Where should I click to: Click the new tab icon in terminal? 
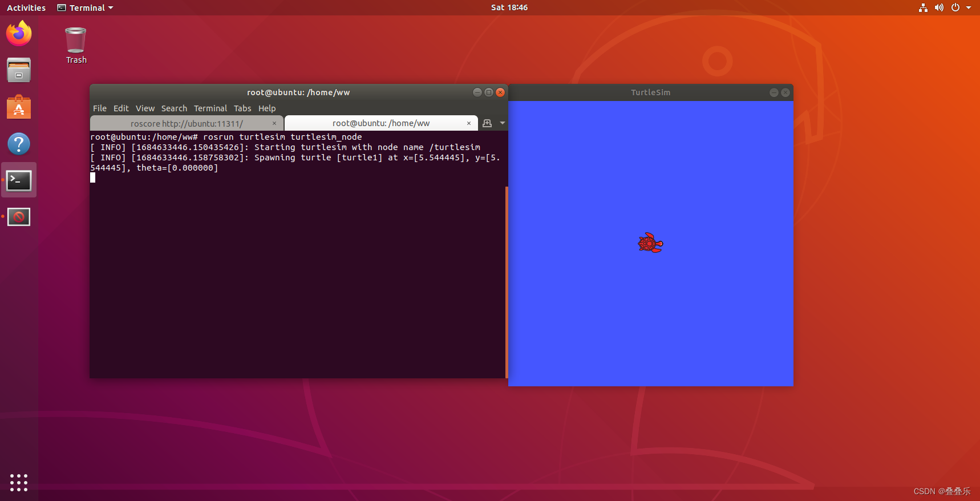point(487,123)
